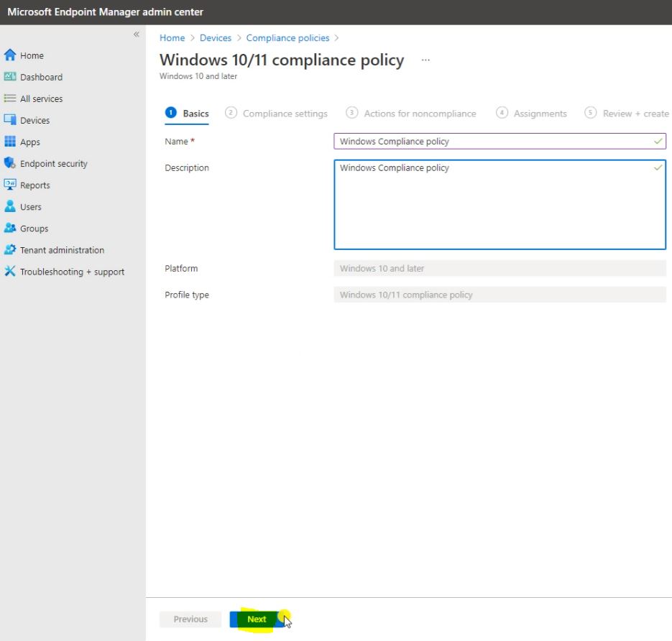Click the disabled Profile type field
The height and width of the screenshot is (641, 672).
(500, 295)
